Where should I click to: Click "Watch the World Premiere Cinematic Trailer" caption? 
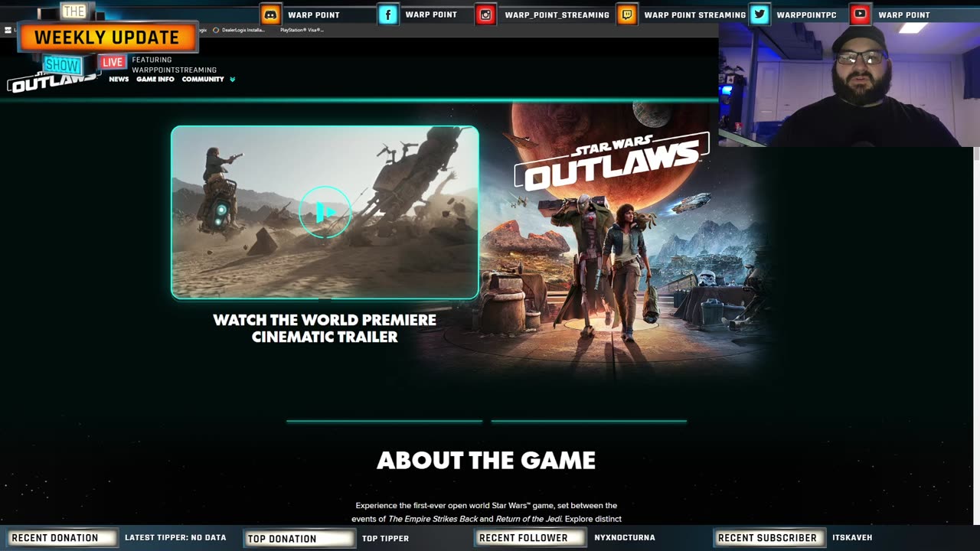pyautogui.click(x=325, y=328)
